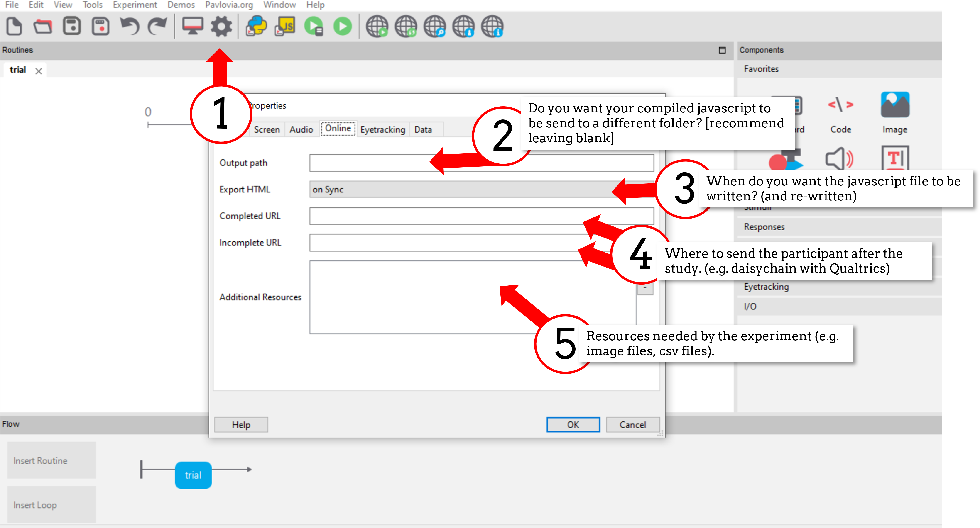Click the Completed URL input field
980x528 pixels.
[482, 216]
